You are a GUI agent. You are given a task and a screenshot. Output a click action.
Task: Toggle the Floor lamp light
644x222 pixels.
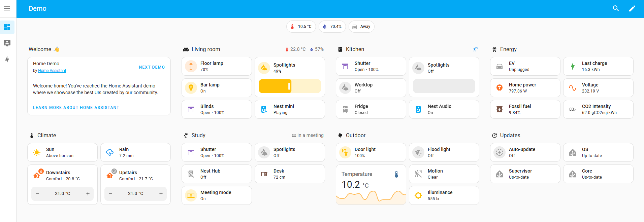pos(191,66)
